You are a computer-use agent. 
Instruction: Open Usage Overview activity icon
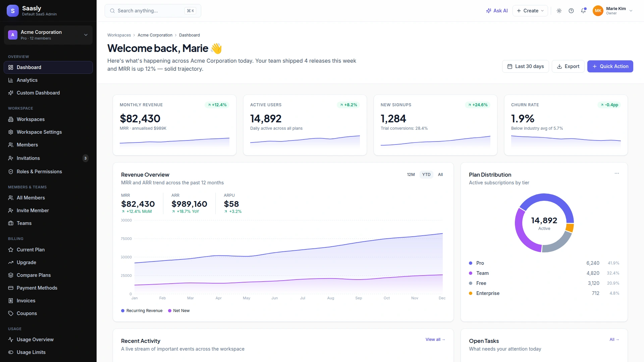(11, 340)
